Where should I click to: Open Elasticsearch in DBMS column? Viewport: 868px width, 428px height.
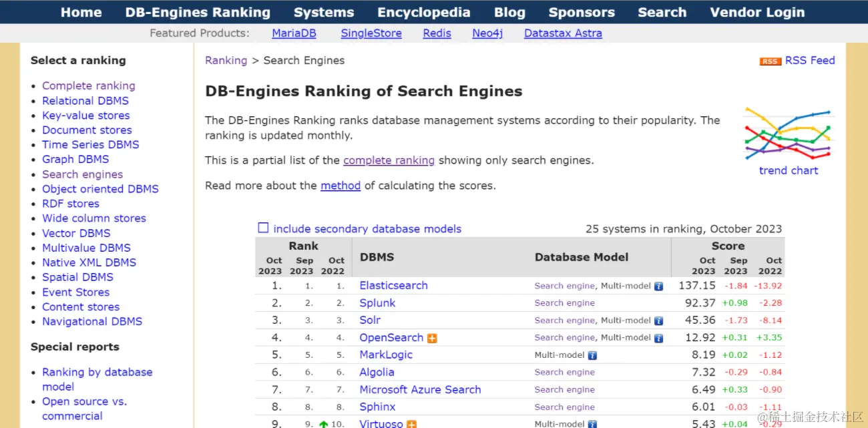pos(393,285)
